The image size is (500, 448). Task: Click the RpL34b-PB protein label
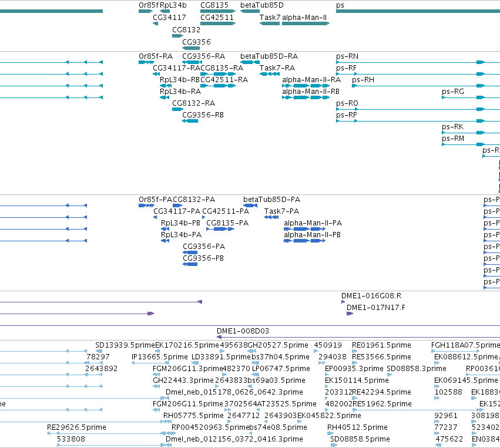click(x=180, y=223)
